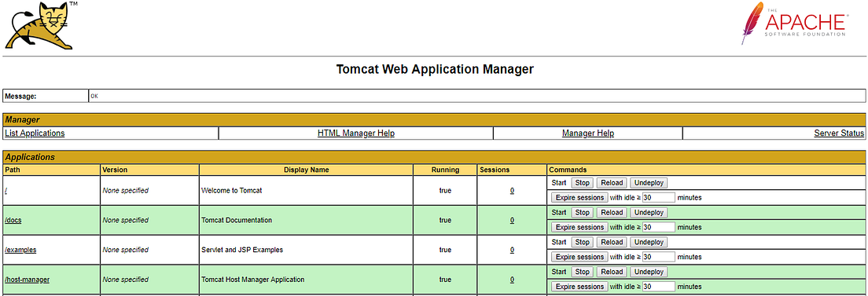This screenshot has width=868, height=296.
Task: Reload the Tomcat Documentation application
Action: tap(612, 213)
